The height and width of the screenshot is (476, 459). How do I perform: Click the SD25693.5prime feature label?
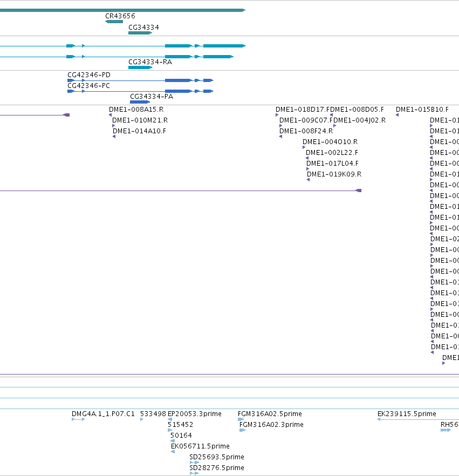pyautogui.click(x=217, y=457)
